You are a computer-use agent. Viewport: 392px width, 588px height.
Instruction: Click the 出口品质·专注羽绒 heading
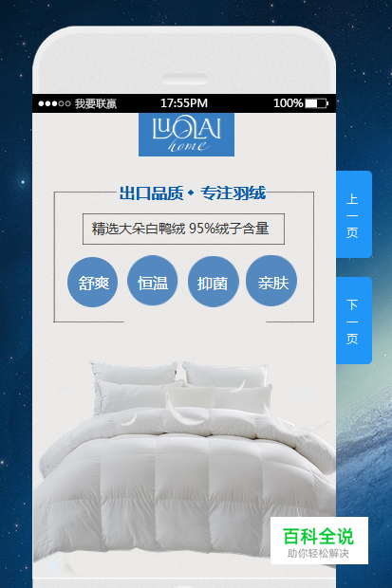193,193
